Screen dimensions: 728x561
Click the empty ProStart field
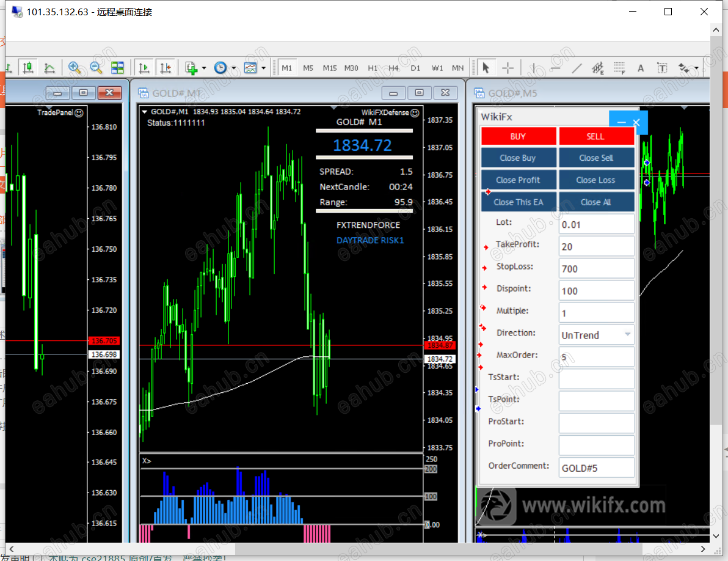[x=597, y=423]
